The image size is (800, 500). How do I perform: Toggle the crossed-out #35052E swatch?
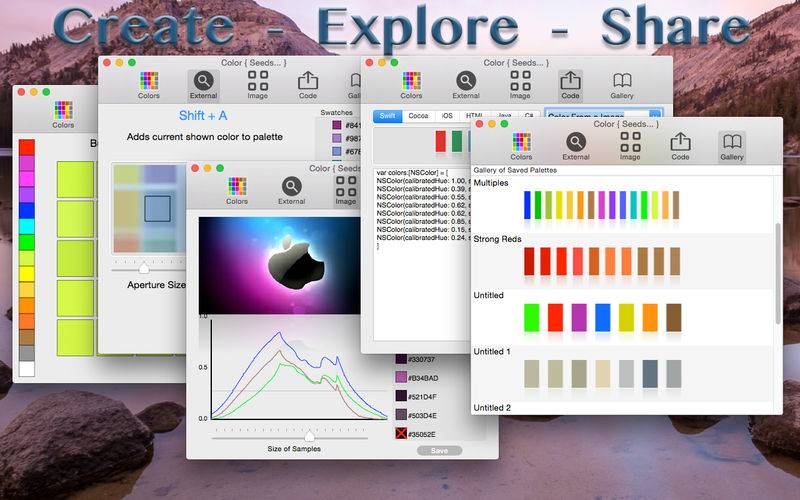402,433
